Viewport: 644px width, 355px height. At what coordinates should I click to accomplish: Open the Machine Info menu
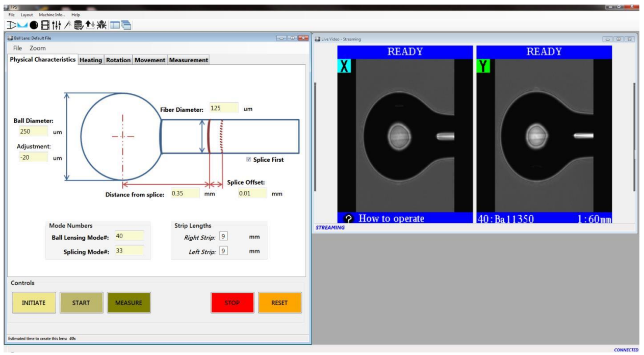pos(53,15)
